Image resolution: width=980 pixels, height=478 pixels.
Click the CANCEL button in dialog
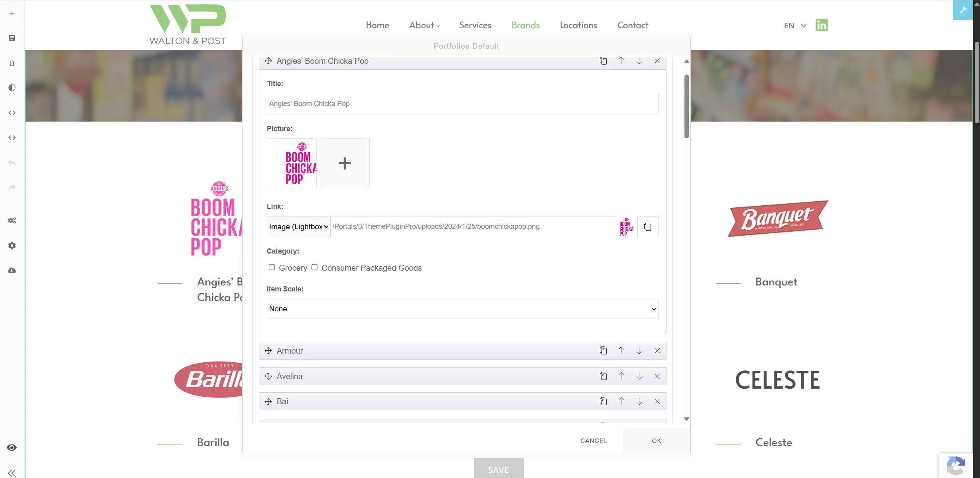[594, 441]
